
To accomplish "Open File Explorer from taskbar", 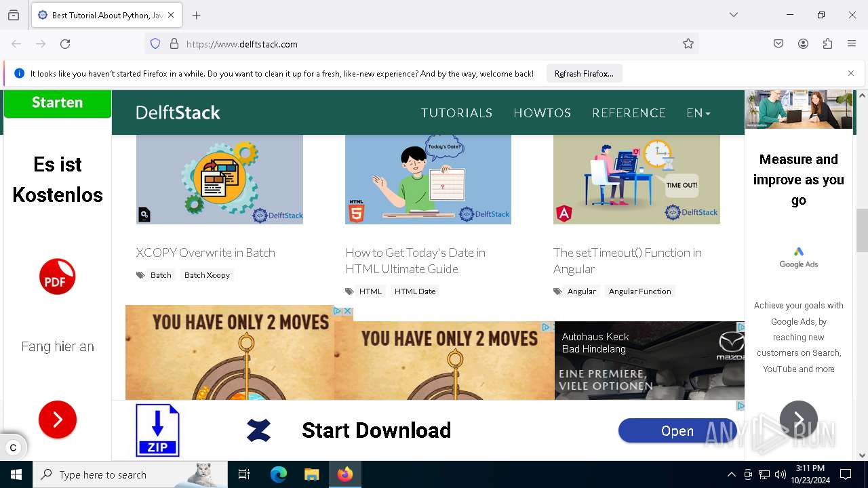I will (311, 474).
